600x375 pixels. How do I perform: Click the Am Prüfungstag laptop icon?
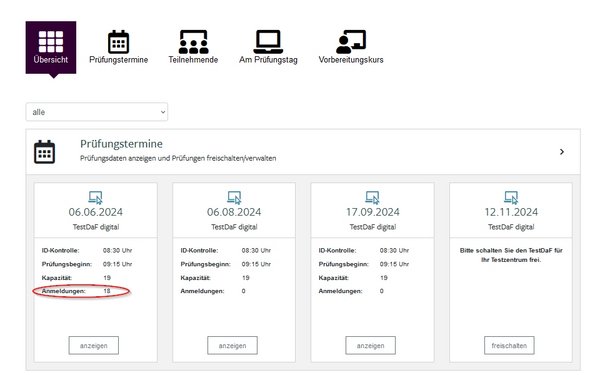point(268,42)
